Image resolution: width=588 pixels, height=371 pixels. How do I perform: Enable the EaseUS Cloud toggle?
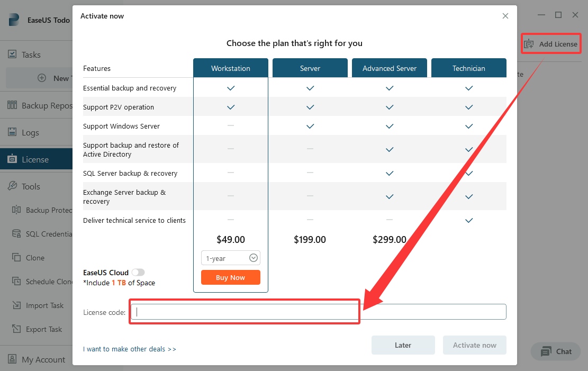138,273
